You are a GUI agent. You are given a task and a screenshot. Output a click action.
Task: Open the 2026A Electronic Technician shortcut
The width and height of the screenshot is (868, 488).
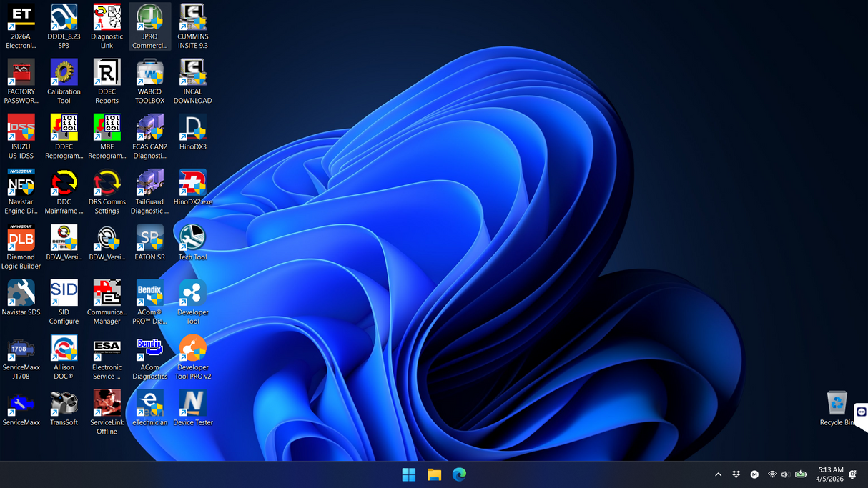(21, 26)
